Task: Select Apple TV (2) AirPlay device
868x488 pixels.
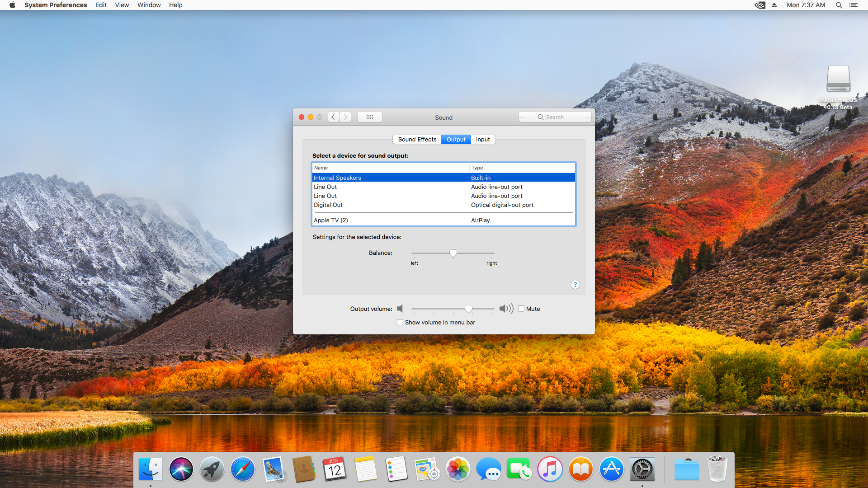Action: 331,220
